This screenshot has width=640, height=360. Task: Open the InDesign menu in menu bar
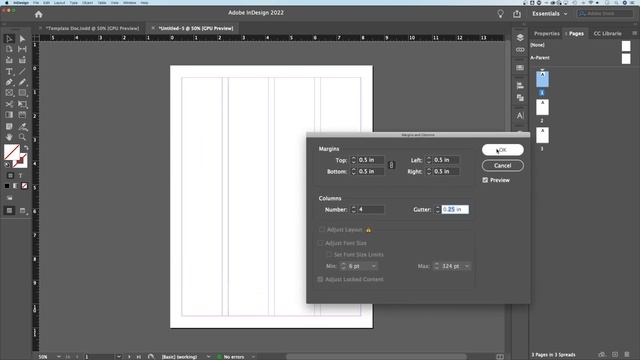click(x=21, y=2)
